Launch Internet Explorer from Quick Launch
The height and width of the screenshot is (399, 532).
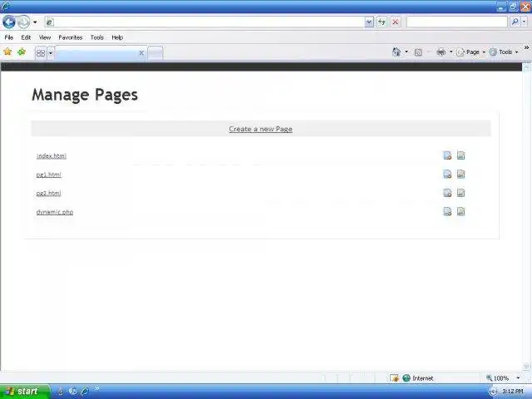85,392
